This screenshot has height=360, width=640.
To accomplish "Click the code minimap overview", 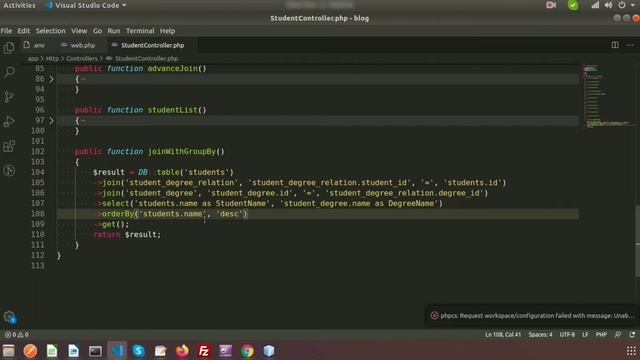I will (x=607, y=96).
